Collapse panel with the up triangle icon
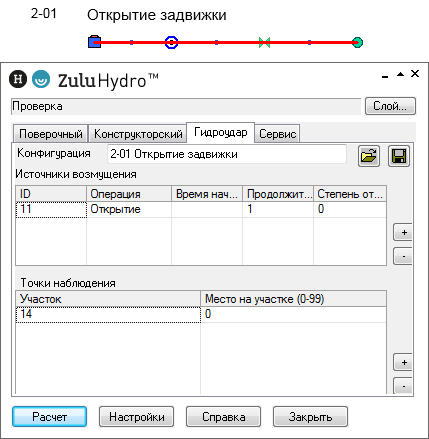The height and width of the screenshot is (439, 429). click(400, 74)
